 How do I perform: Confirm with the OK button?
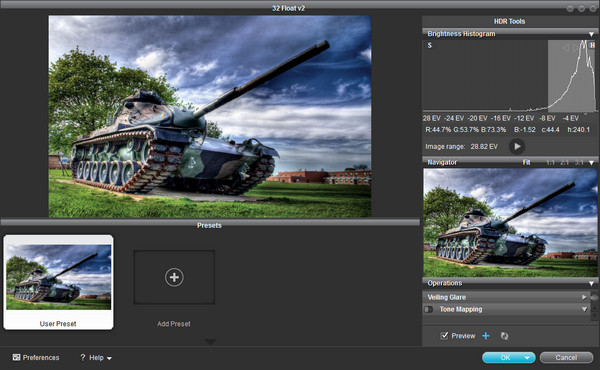505,357
